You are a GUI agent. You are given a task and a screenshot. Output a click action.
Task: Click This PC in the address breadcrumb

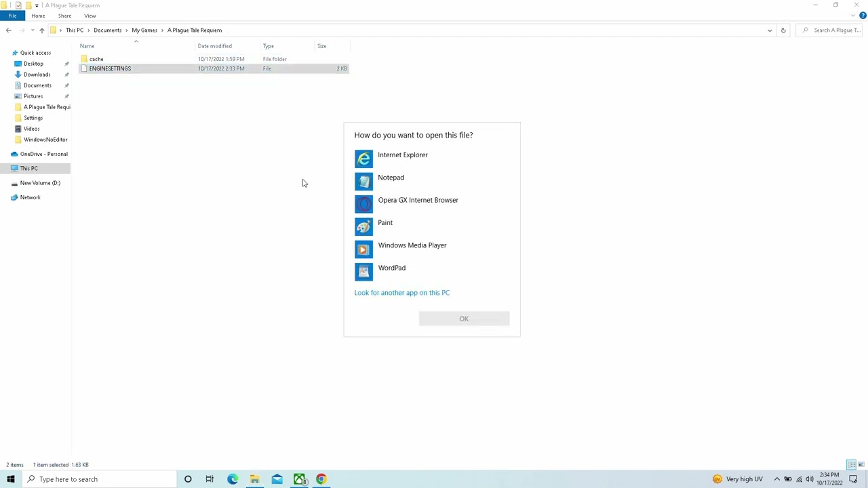(75, 30)
